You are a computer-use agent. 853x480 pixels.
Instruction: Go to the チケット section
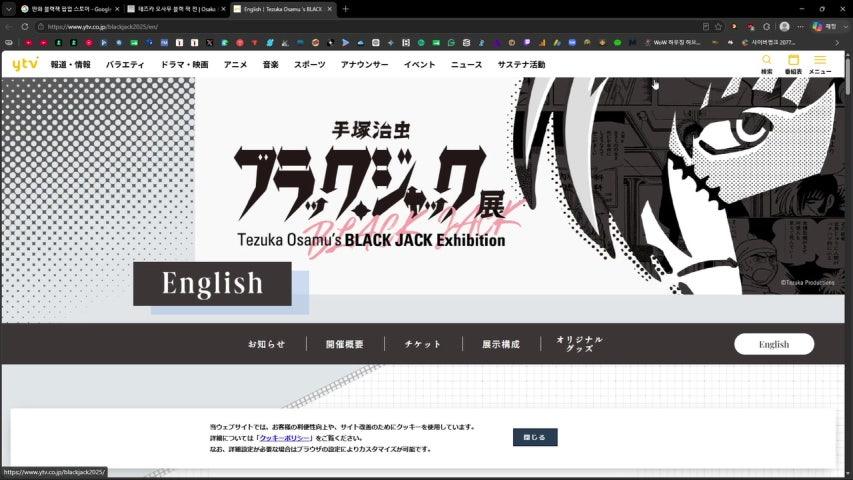423,344
